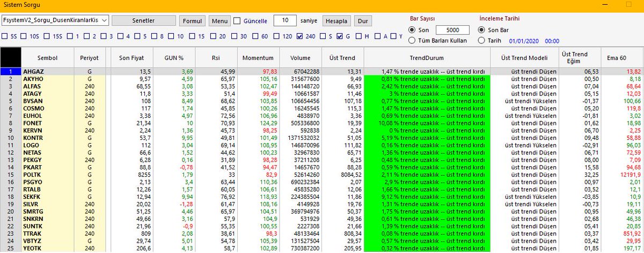Select the Son bar count radio button
The height and width of the screenshot is (253, 644).
pos(412,30)
